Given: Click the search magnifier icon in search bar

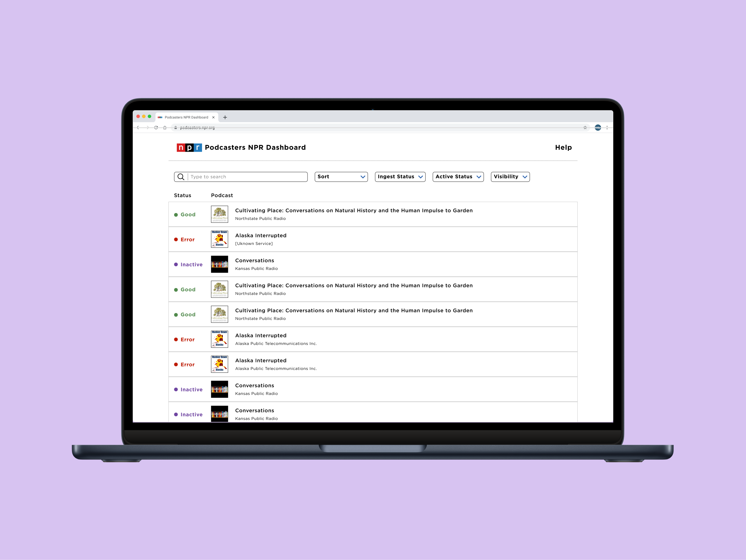Looking at the screenshot, I should click(181, 176).
